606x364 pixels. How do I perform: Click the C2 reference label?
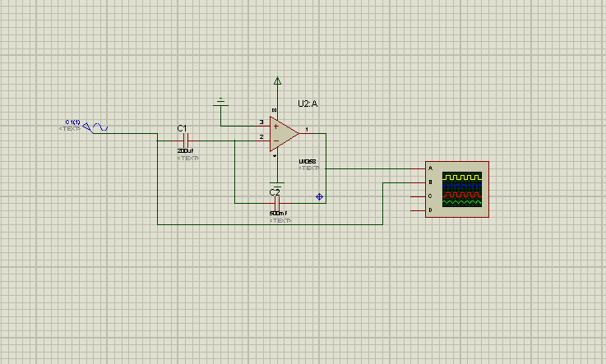[275, 192]
